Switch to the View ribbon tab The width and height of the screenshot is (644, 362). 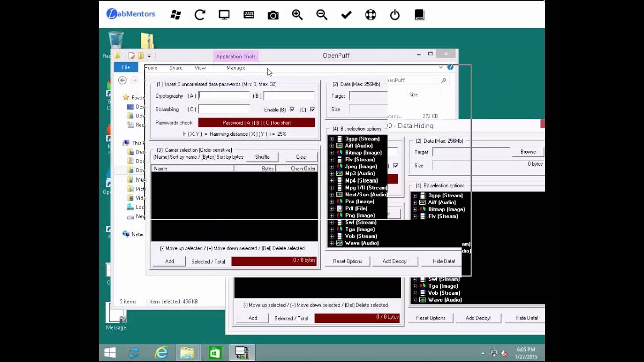coord(200,68)
